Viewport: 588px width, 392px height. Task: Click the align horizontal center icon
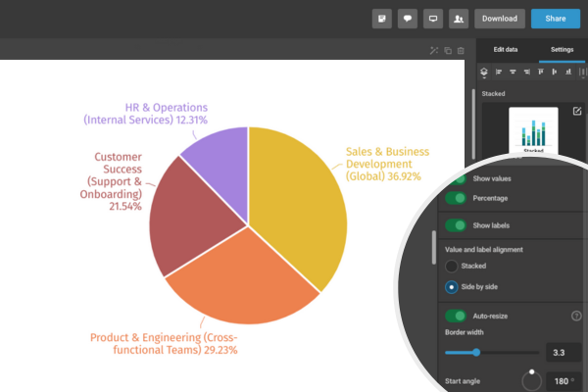pyautogui.click(x=513, y=72)
